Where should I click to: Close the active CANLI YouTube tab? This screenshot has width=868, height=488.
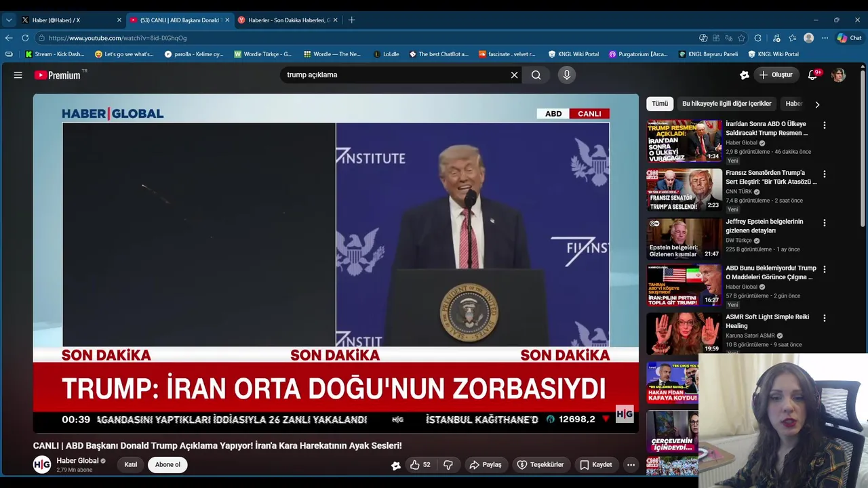[227, 20]
